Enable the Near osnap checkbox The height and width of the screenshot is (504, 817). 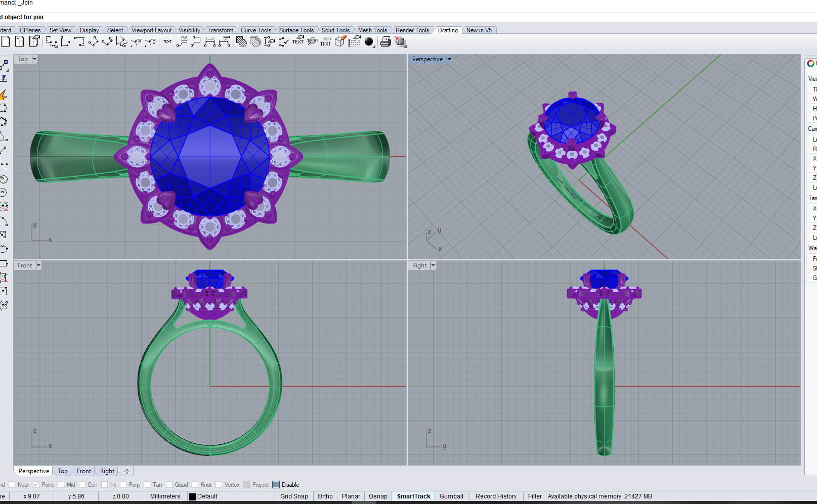pos(12,485)
